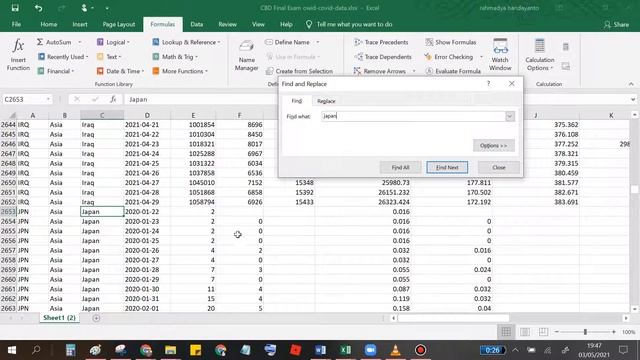Click the Find what input field

click(413, 116)
